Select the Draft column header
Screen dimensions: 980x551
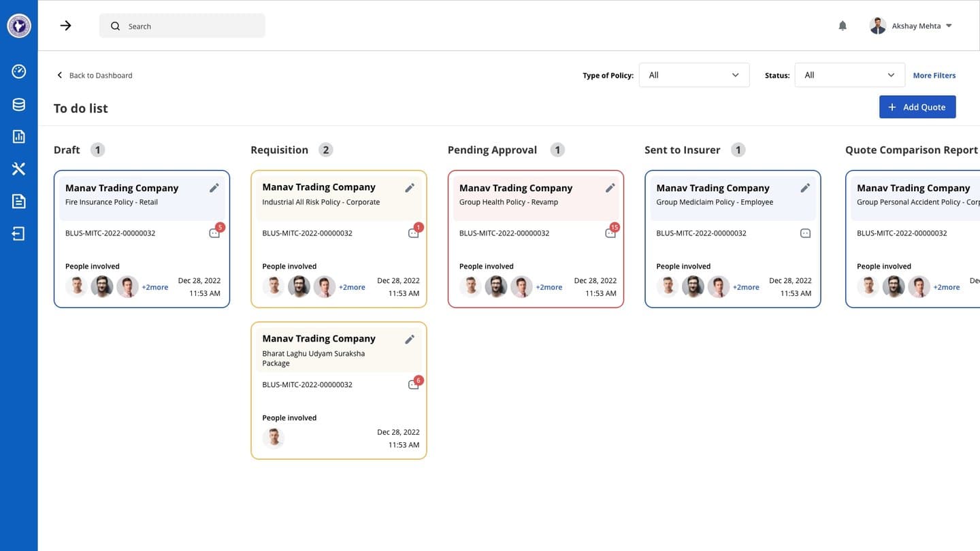[67, 150]
